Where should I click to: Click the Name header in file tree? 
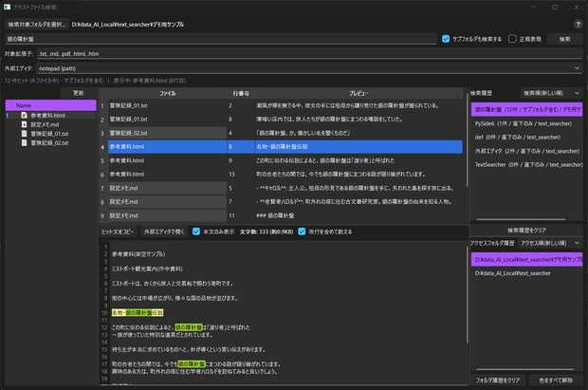coord(50,105)
